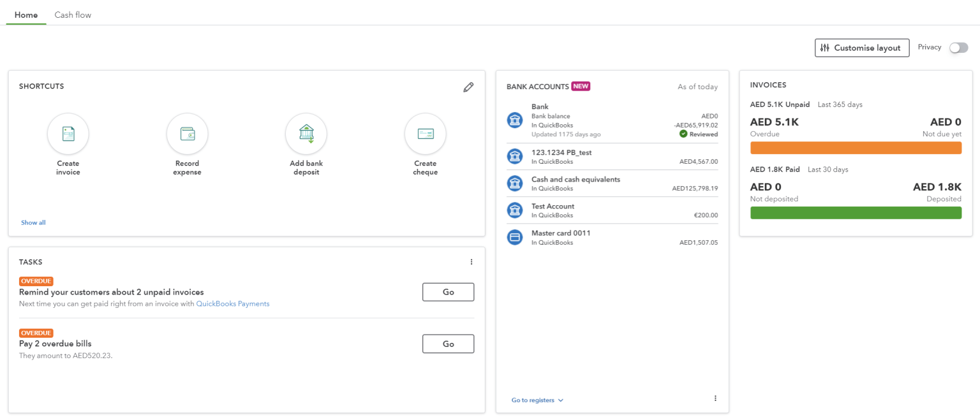Screen dimensions: 980x420
Task: Toggle the Privacy switch on
Action: point(958,47)
